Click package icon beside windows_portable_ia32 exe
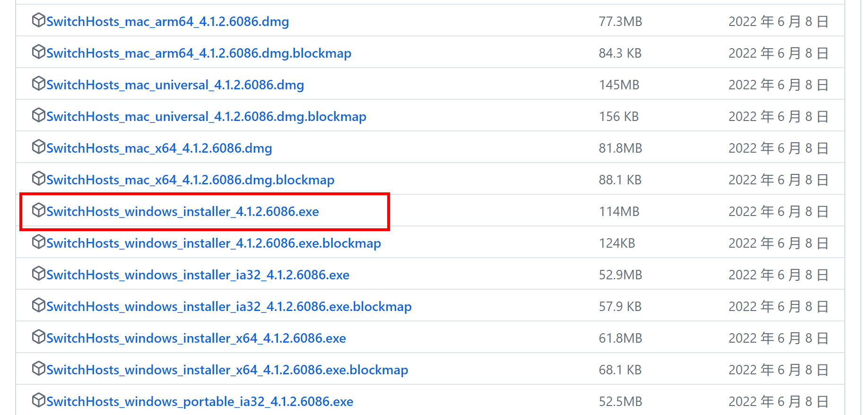The width and height of the screenshot is (868, 415). 39,400
